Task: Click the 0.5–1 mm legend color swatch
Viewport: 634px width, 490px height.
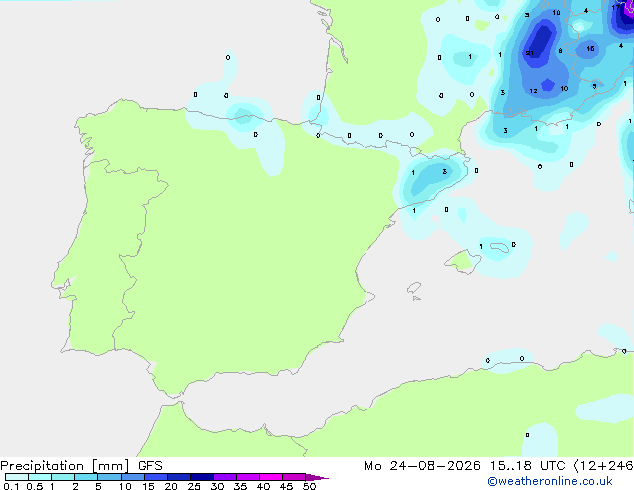Action: [x=40, y=477]
